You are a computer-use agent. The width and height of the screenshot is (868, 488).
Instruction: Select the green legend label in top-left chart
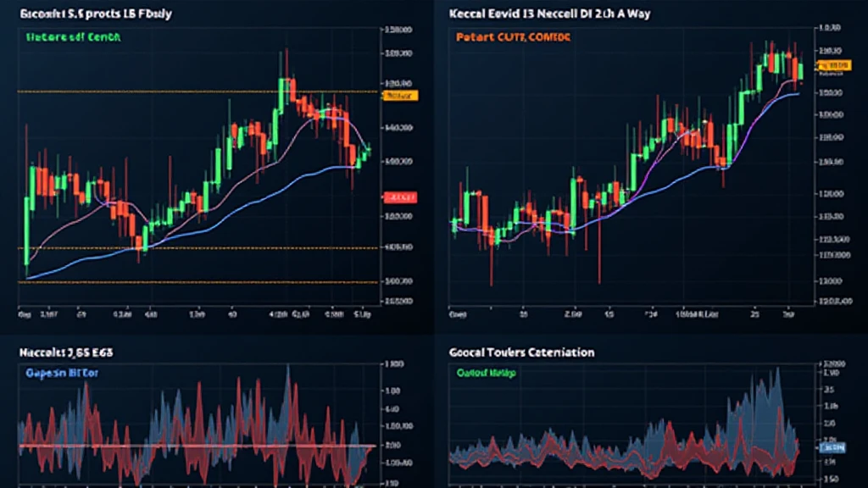pyautogui.click(x=74, y=38)
